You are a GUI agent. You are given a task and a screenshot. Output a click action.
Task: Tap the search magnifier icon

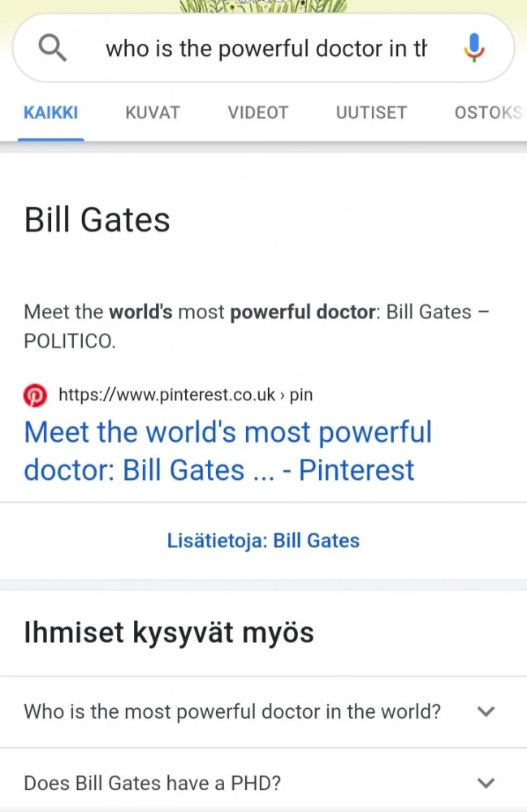pos(53,49)
